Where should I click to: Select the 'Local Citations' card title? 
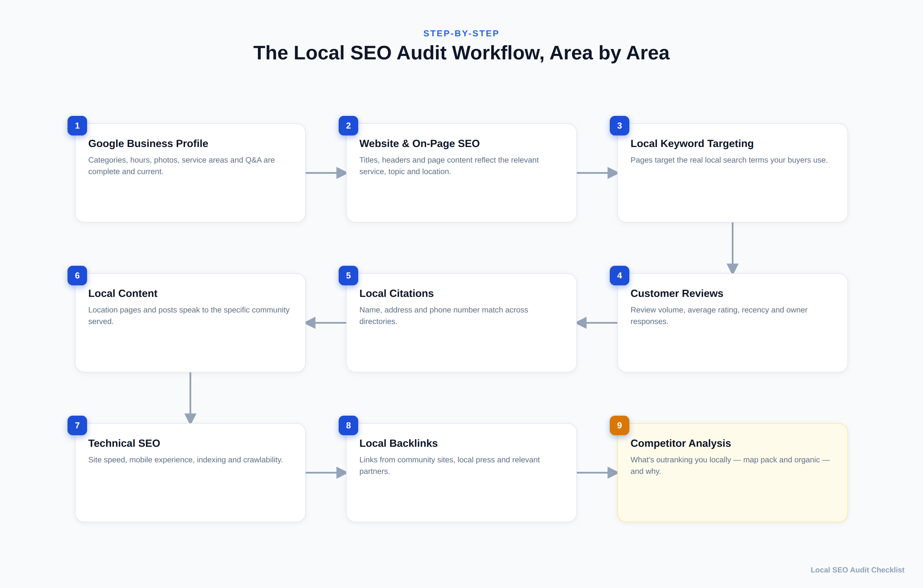[x=396, y=293]
